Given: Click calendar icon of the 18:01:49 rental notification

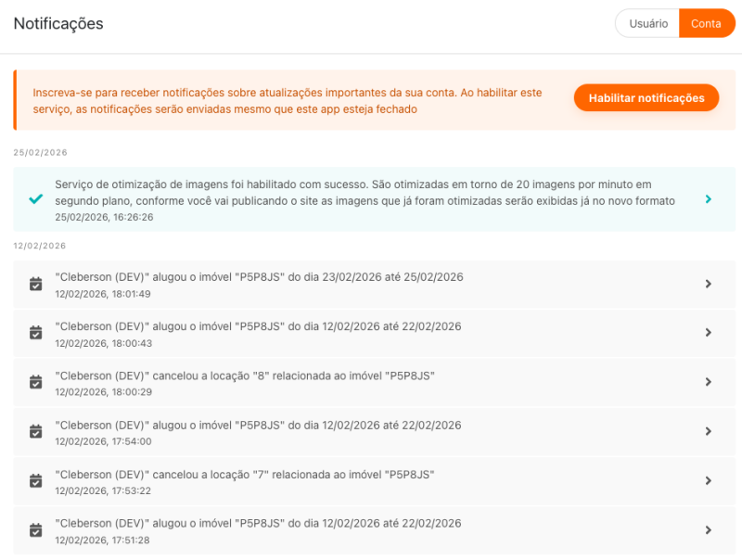Looking at the screenshot, I should click(35, 284).
